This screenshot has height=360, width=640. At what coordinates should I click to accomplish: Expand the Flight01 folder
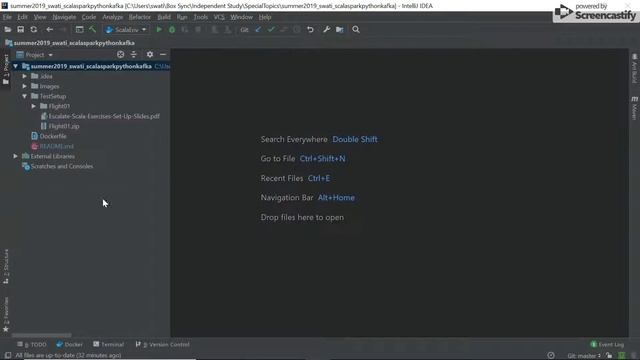pos(33,106)
